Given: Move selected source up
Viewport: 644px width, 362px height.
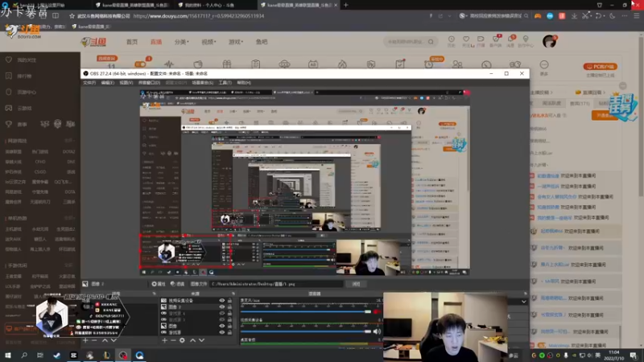Looking at the screenshot, I should 192,340.
